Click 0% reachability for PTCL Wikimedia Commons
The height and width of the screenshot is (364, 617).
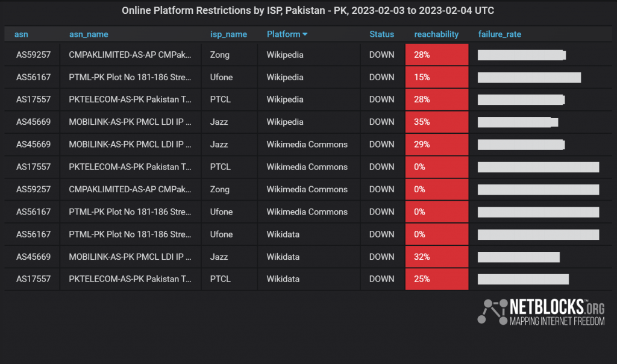[437, 167]
